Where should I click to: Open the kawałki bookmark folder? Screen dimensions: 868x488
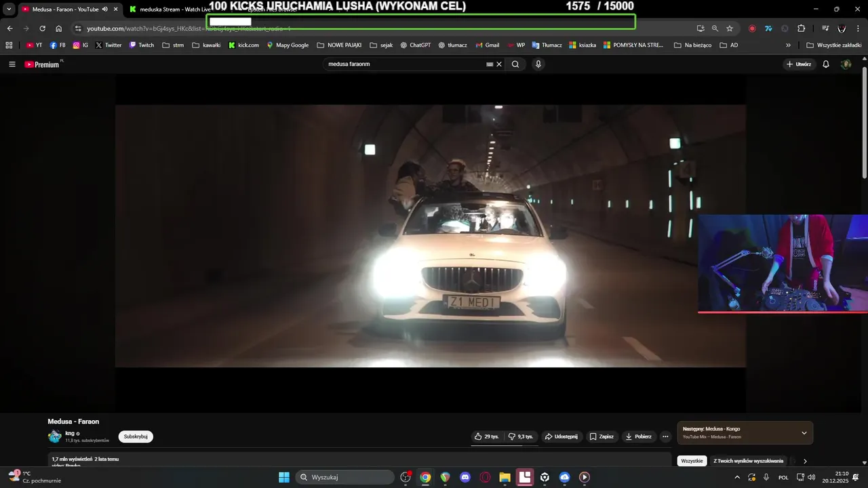point(206,45)
